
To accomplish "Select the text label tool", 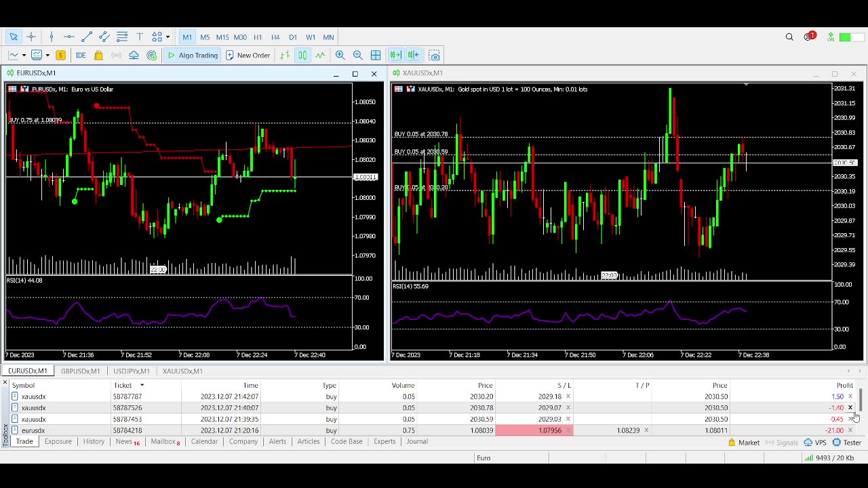I will (140, 37).
